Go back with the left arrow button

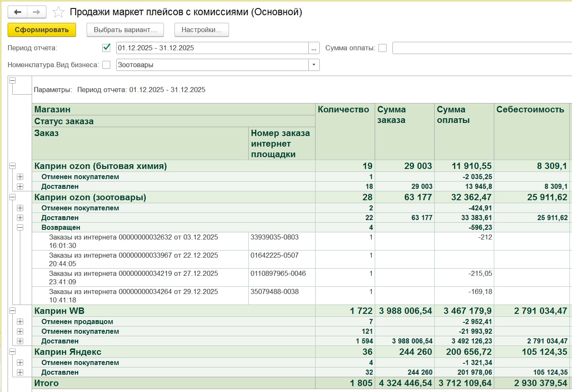[x=17, y=12]
